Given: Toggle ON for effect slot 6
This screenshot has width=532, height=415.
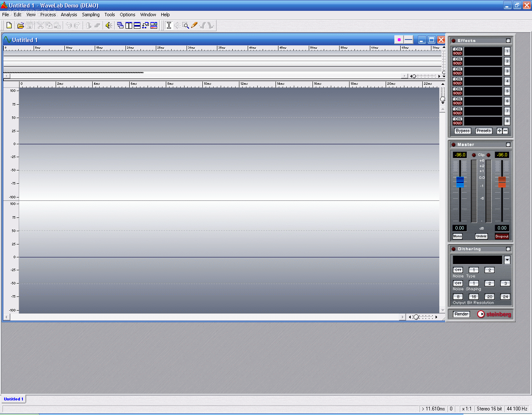Looking at the screenshot, I should pyautogui.click(x=458, y=99).
